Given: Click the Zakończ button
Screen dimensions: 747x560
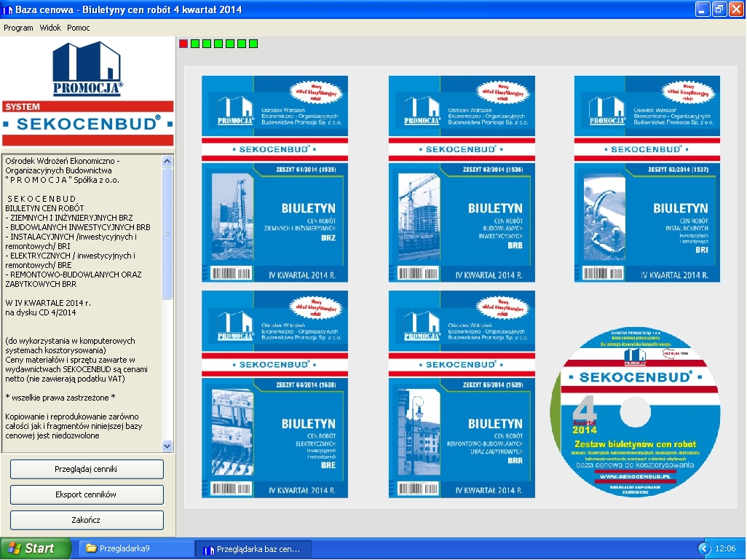Looking at the screenshot, I should pyautogui.click(x=87, y=520).
